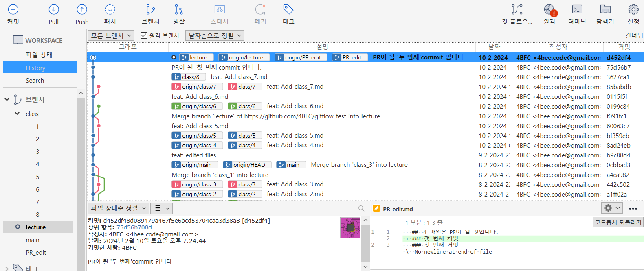644x271 pixels.
Task: Click the diff more-options ellipsis icon
Action: (633, 208)
